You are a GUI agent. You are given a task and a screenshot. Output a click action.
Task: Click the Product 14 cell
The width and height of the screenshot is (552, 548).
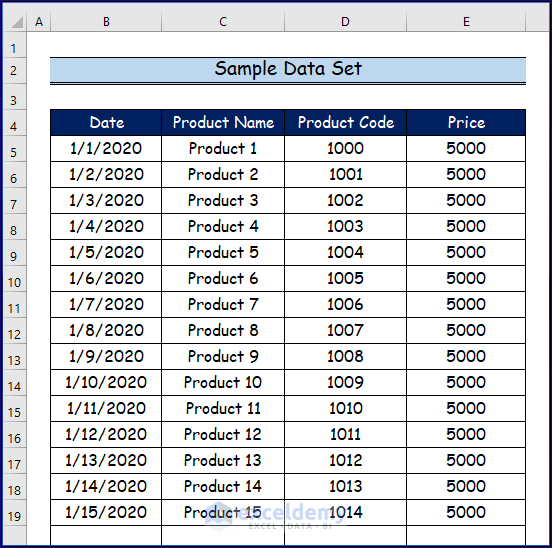(223, 487)
